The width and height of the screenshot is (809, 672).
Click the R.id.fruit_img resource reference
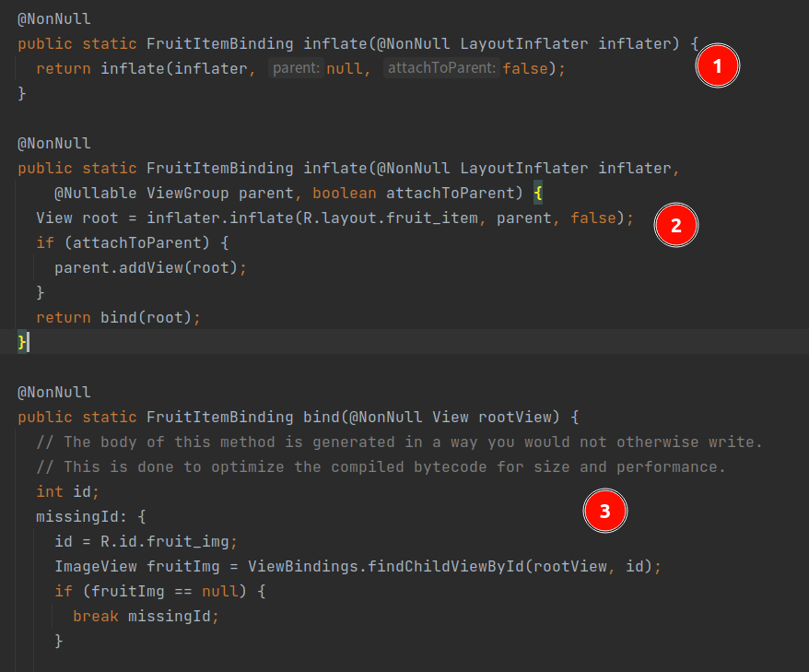pos(165,541)
